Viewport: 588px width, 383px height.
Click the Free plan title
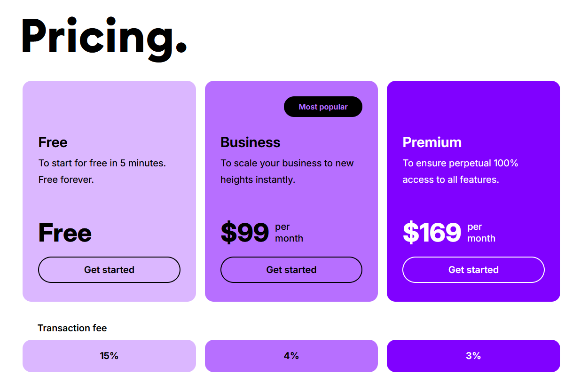(x=53, y=142)
